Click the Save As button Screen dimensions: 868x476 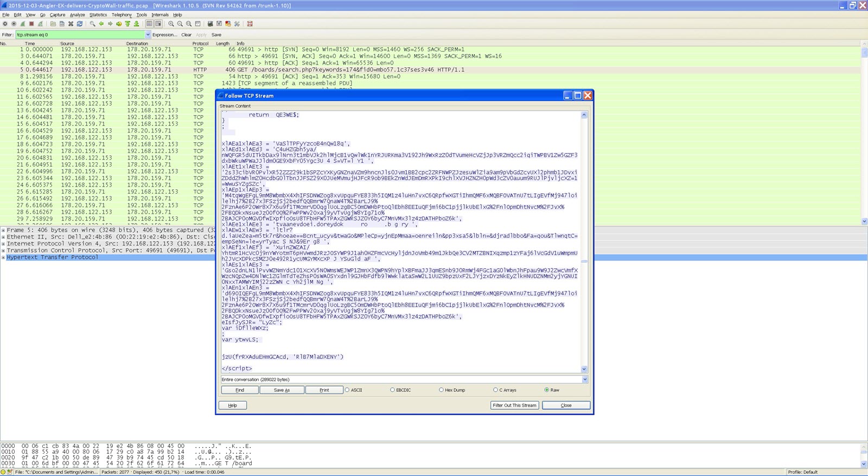pos(282,390)
